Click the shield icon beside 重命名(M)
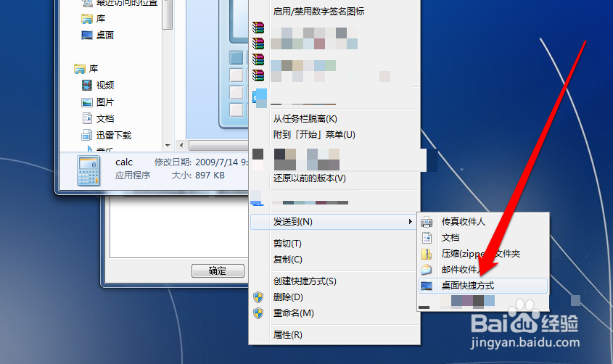 pos(258,313)
